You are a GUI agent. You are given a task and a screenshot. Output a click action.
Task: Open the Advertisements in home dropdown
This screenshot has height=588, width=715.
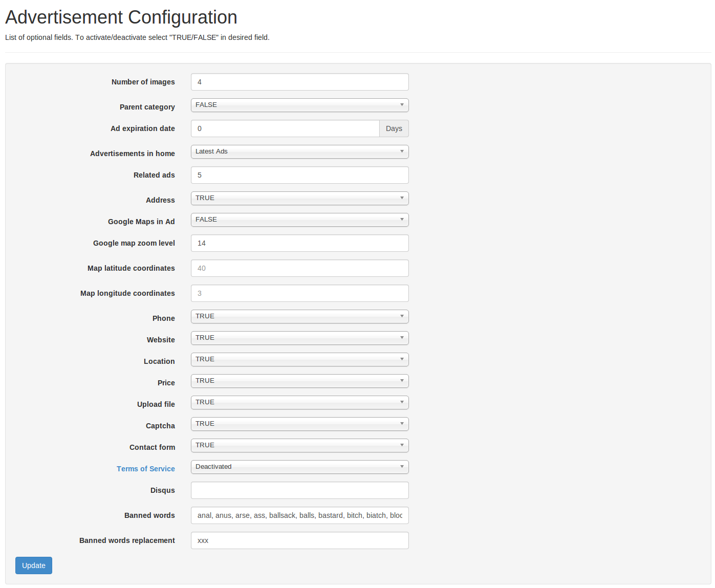click(299, 151)
